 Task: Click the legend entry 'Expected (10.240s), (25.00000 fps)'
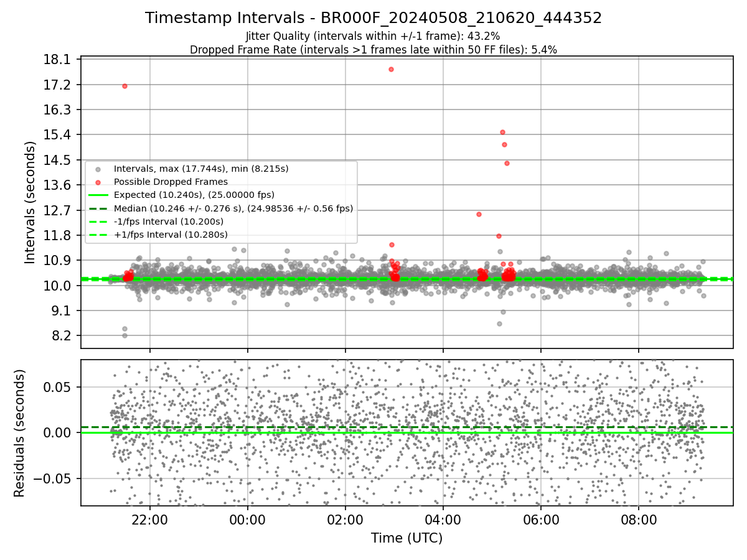[x=194, y=195]
